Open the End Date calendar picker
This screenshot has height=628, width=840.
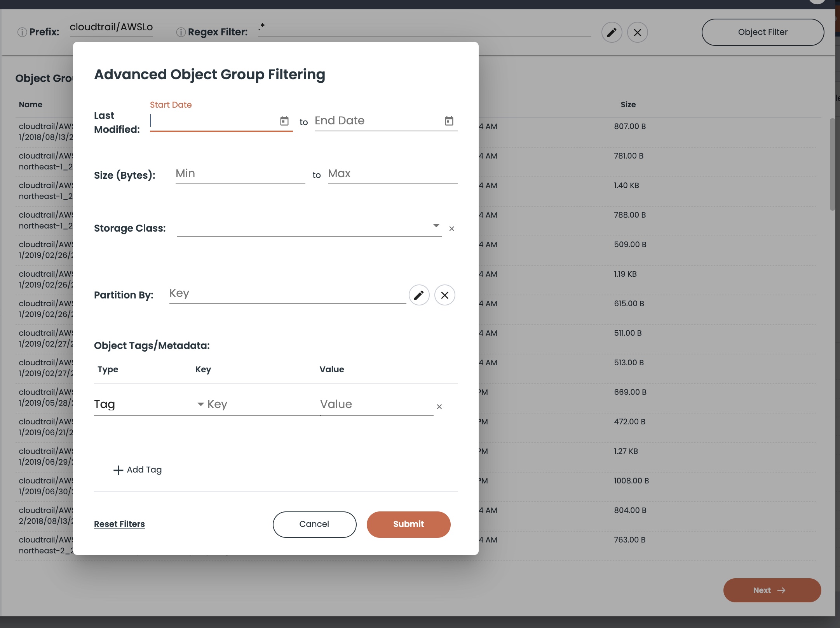coord(449,121)
